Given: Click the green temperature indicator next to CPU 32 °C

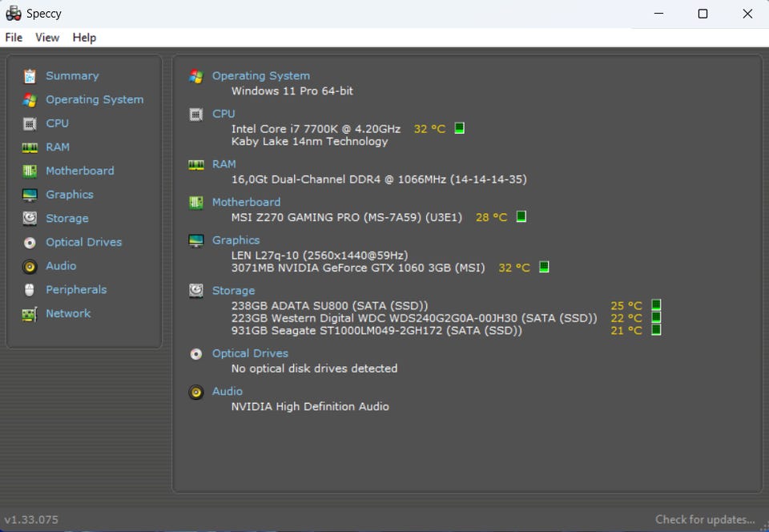Looking at the screenshot, I should click(x=460, y=128).
